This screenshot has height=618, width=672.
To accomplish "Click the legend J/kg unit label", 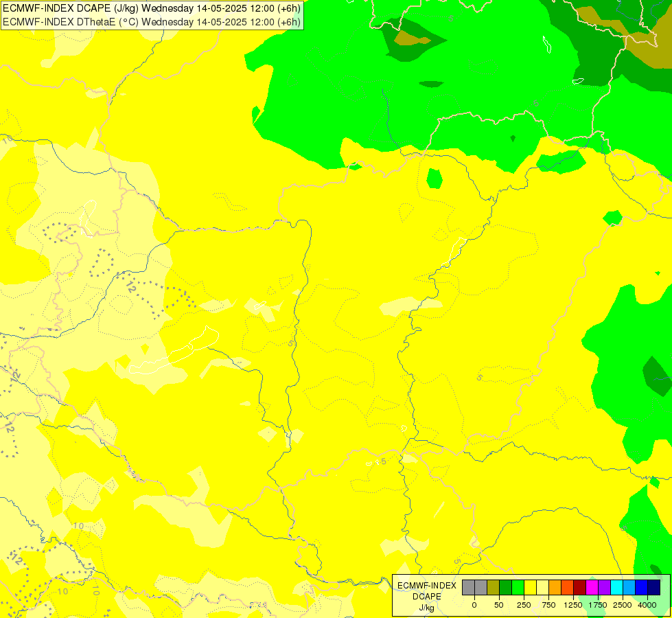I will (x=427, y=608).
